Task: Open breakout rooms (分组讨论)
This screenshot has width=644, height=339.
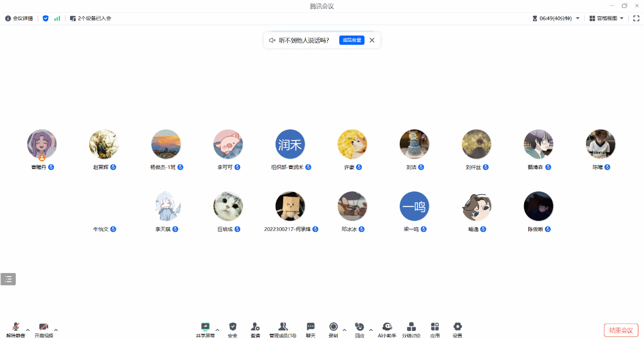Action: pyautogui.click(x=411, y=327)
